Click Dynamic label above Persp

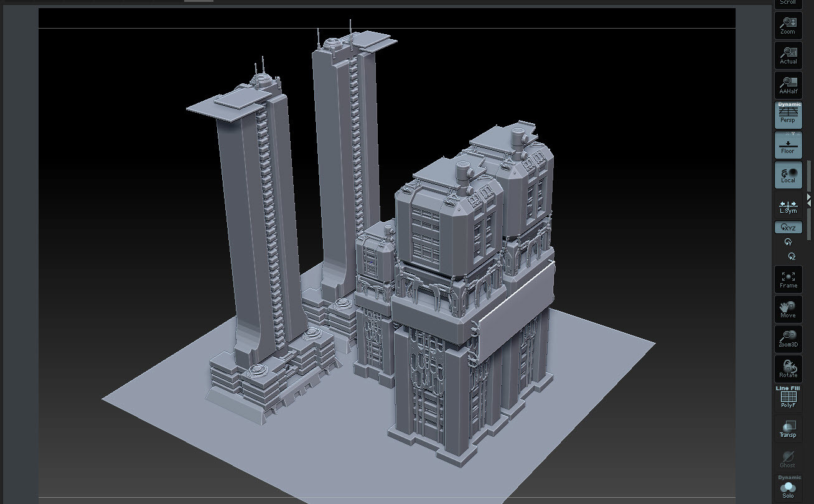pyautogui.click(x=789, y=104)
